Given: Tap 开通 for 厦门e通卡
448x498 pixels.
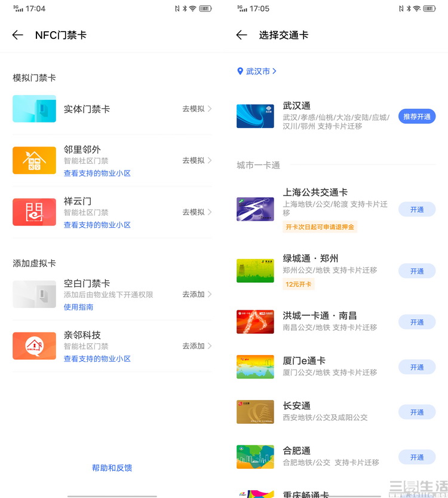Looking at the screenshot, I should pos(417,368).
